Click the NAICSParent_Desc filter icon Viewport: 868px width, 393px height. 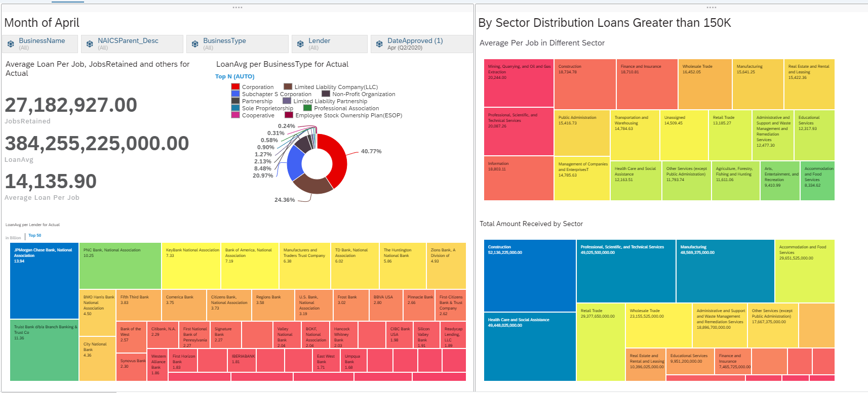point(90,44)
